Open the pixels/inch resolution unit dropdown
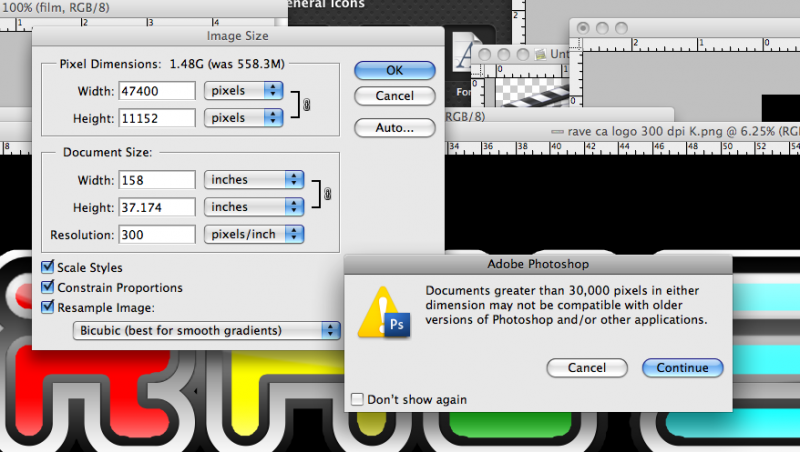The height and width of the screenshot is (452, 800). tap(254, 234)
